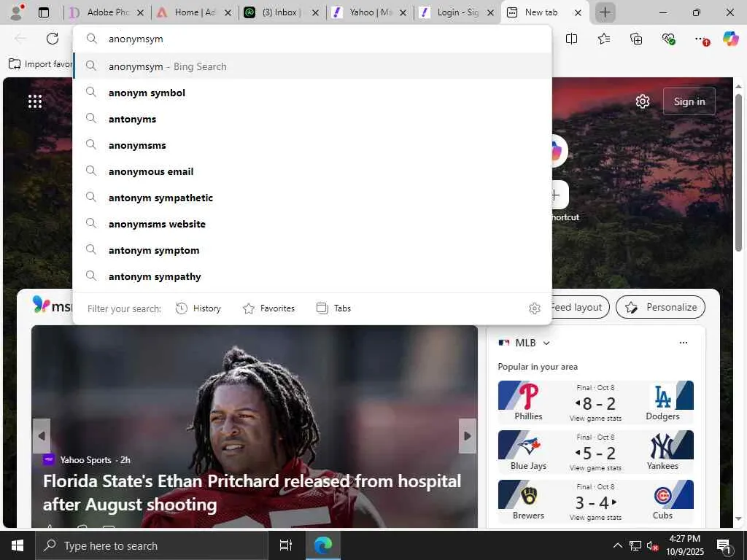Switch to the Yahoo Mail tab
The image size is (747, 560).
pyautogui.click(x=370, y=12)
